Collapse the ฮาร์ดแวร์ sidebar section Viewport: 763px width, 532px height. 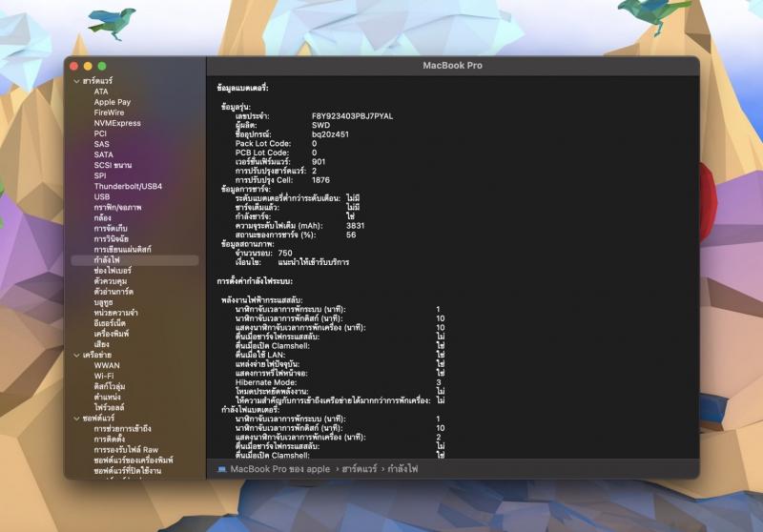[x=76, y=82]
